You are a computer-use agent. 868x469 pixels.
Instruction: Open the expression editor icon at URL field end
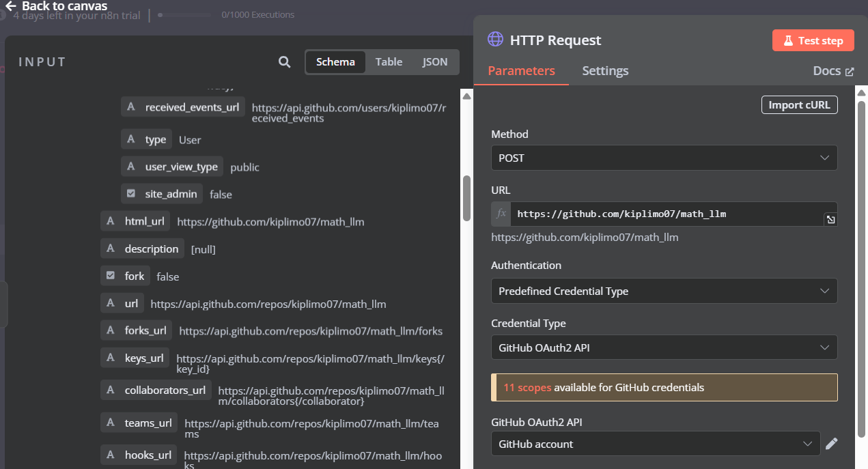point(832,219)
